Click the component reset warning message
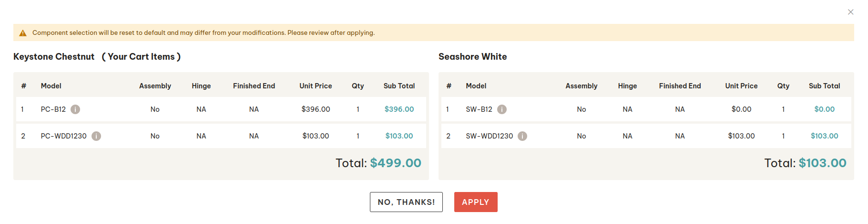The image size is (868, 224). (x=204, y=33)
